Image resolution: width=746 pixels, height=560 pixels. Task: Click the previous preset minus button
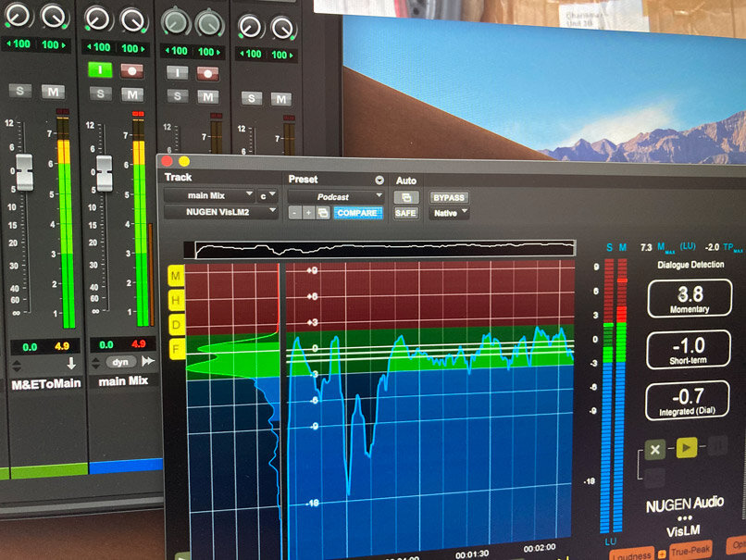pos(295,212)
